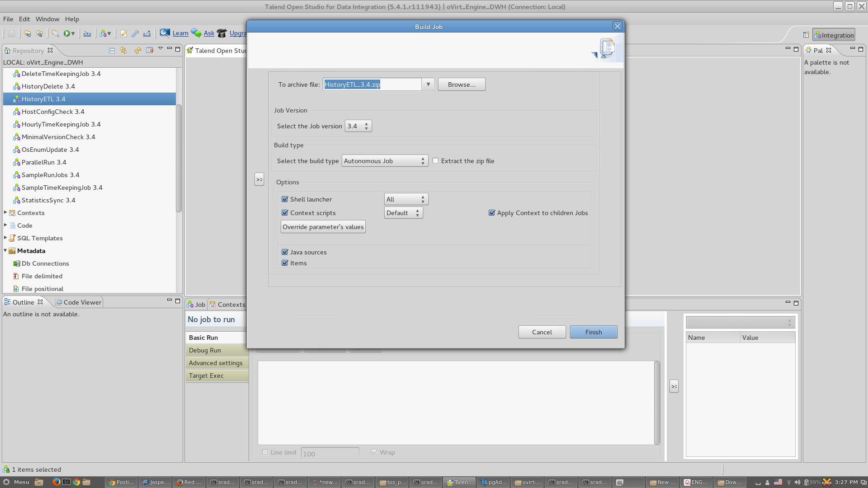
Task: Click the archive file name field
Action: point(372,84)
